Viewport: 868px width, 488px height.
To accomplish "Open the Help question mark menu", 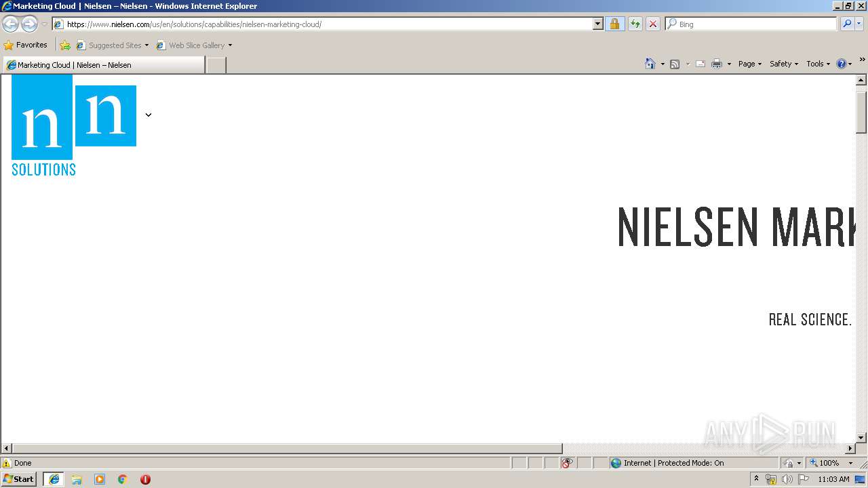I will (844, 64).
